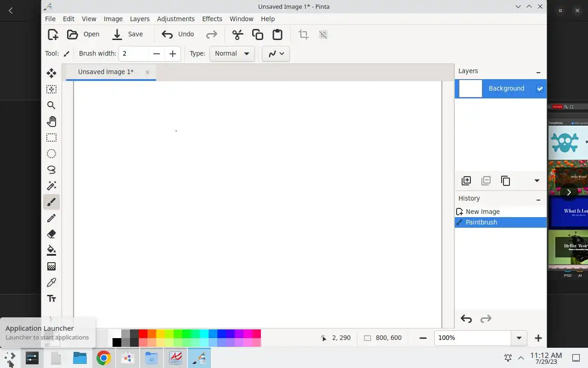
Task: Select the Move Selection tool
Action: point(51,89)
